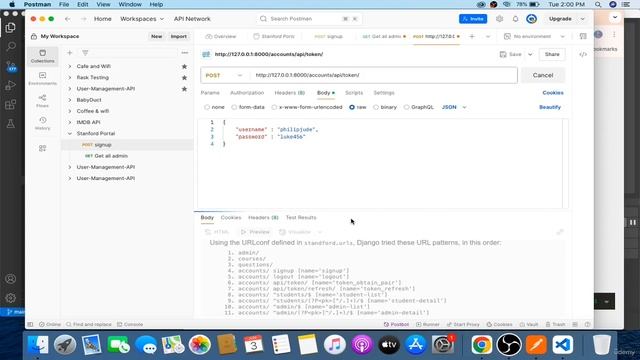Open Collections sidebar panel
The width and height of the screenshot is (640, 360).
point(42,56)
